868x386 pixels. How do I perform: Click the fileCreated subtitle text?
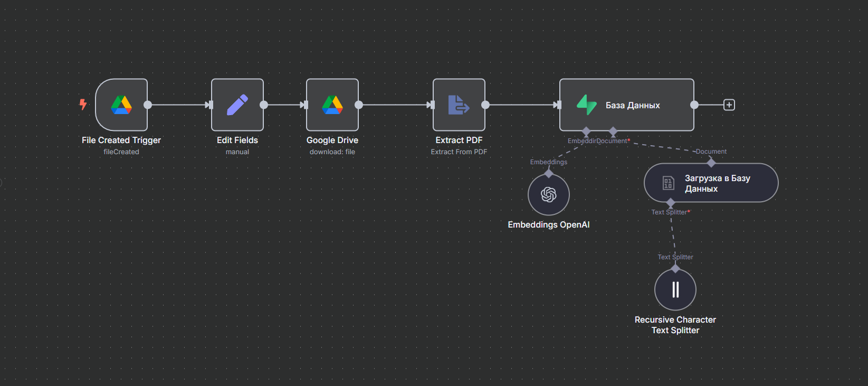click(121, 152)
